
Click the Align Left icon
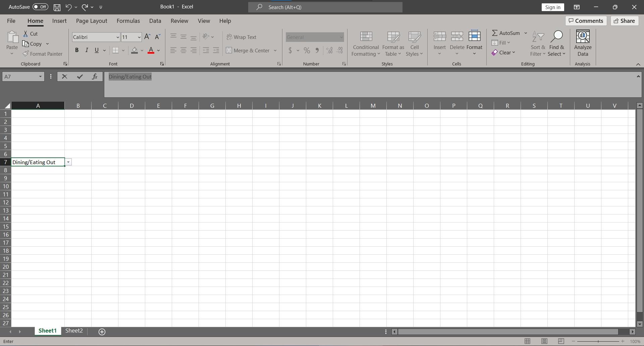(x=173, y=50)
